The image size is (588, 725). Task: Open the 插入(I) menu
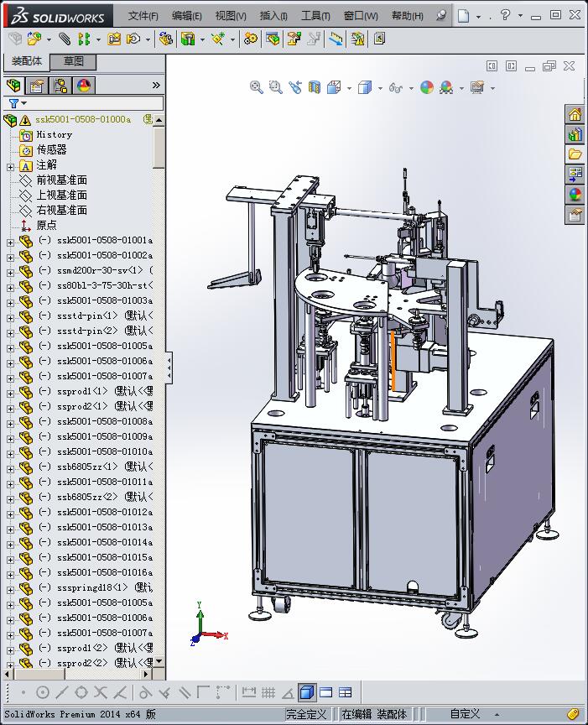[x=273, y=16]
